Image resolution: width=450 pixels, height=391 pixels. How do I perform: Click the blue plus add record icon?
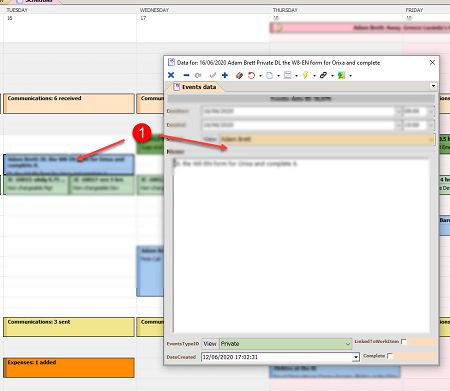(225, 75)
